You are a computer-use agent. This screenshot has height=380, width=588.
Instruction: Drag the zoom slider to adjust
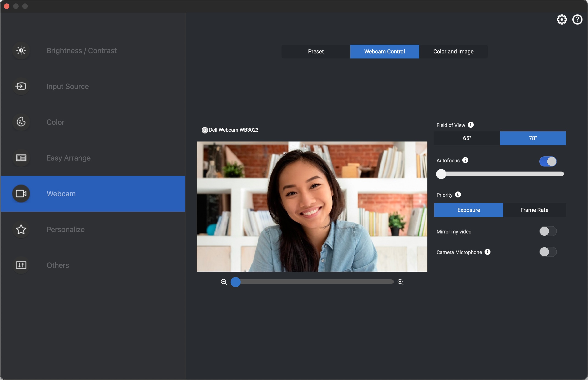coord(235,281)
